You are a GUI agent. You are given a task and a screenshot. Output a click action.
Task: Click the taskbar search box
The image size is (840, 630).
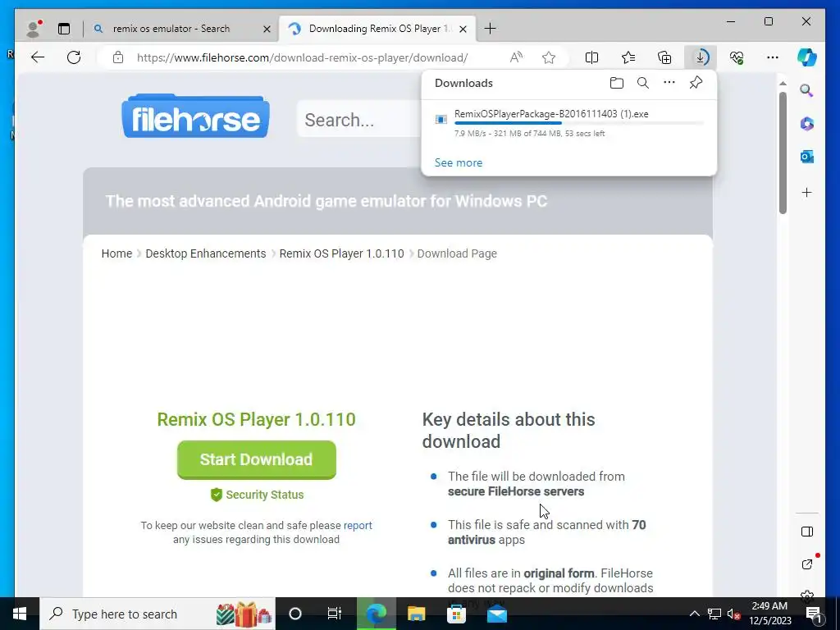point(157,614)
